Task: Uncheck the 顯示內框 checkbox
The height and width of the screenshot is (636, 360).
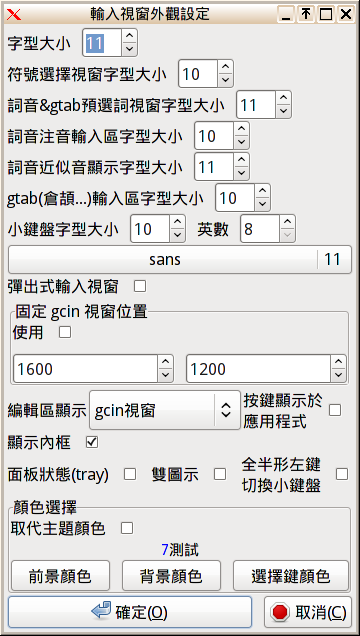Action: coord(92,442)
